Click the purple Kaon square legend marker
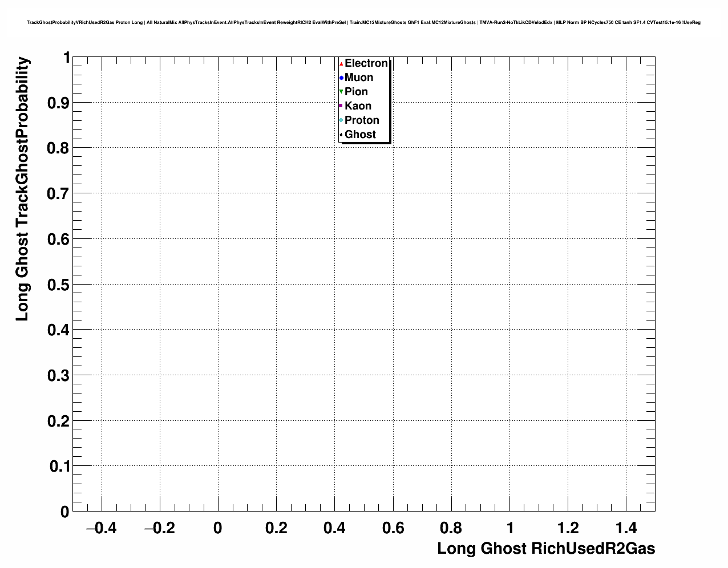Viewport: 728px width, 568px height. click(341, 106)
